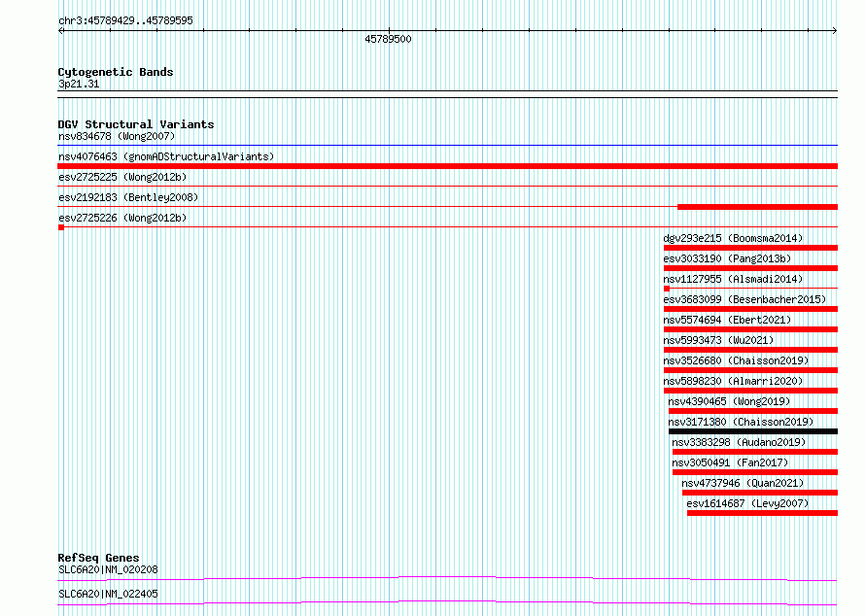
Task: Open esv1614687 (Levy2007) variant
Action: 747,503
